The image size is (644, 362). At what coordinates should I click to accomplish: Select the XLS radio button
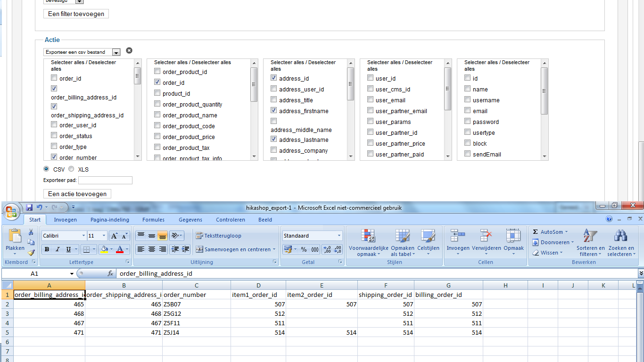(x=71, y=169)
